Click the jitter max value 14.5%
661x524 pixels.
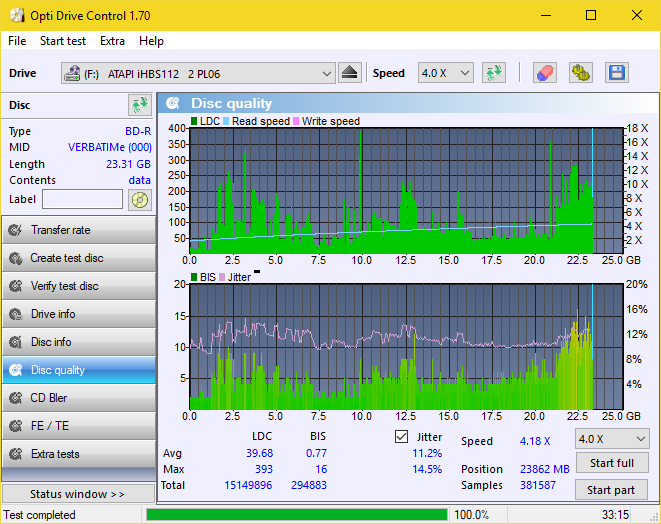pos(427,469)
